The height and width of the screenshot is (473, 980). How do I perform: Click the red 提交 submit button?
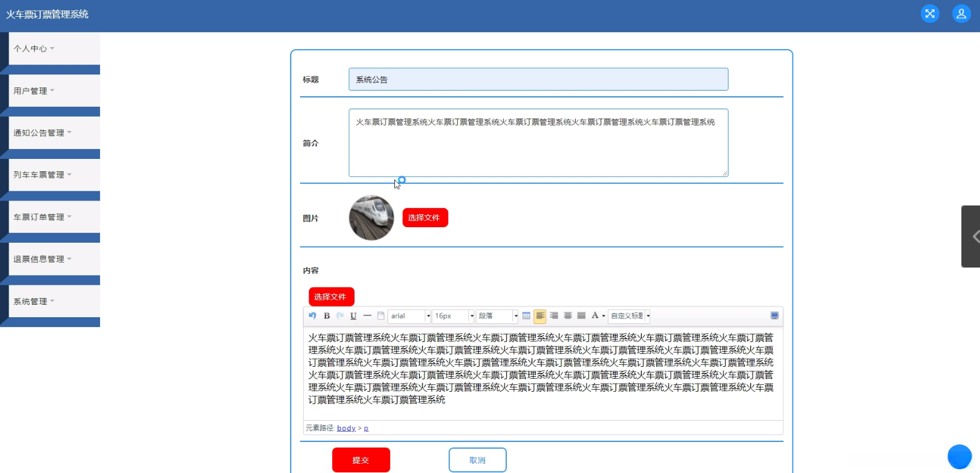click(x=361, y=460)
